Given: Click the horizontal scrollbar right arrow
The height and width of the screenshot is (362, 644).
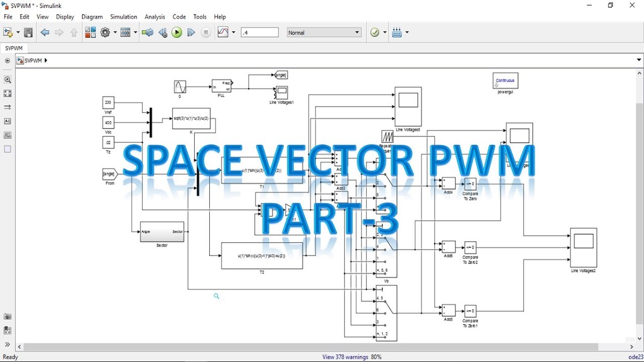Looking at the screenshot, I should tap(632, 347).
